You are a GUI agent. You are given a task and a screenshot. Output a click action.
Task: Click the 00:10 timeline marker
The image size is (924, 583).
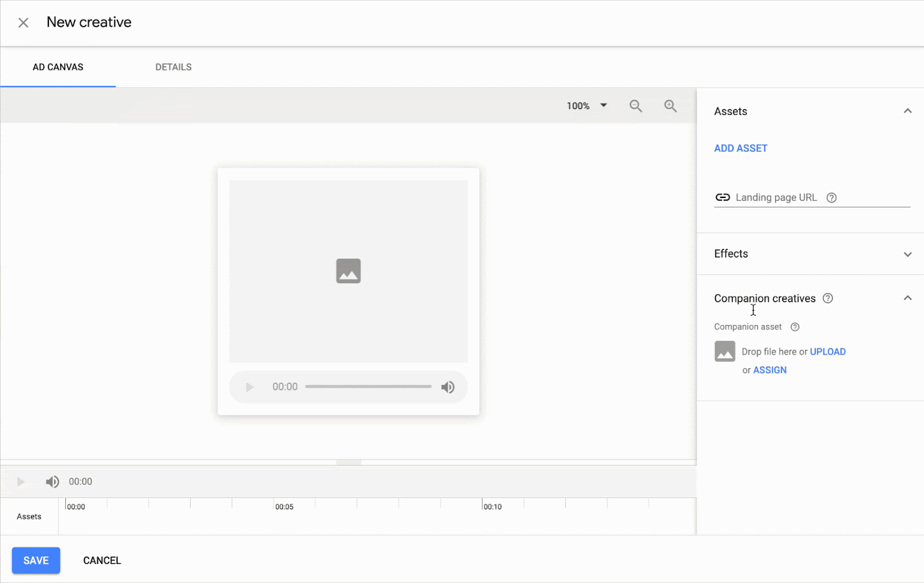pos(492,507)
